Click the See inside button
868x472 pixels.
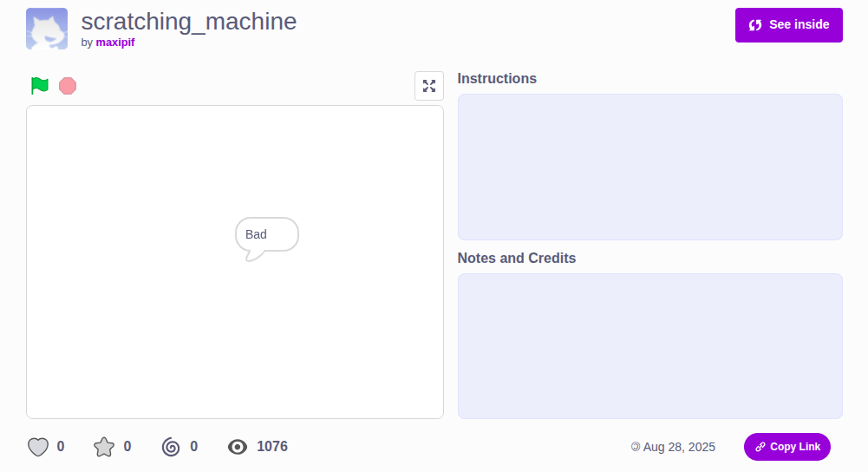pyautogui.click(x=788, y=24)
